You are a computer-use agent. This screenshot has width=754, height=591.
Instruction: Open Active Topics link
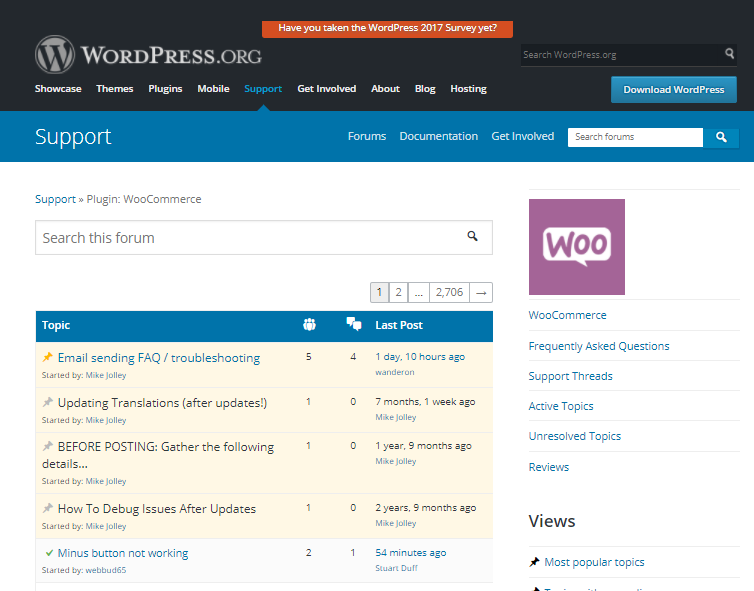click(561, 406)
